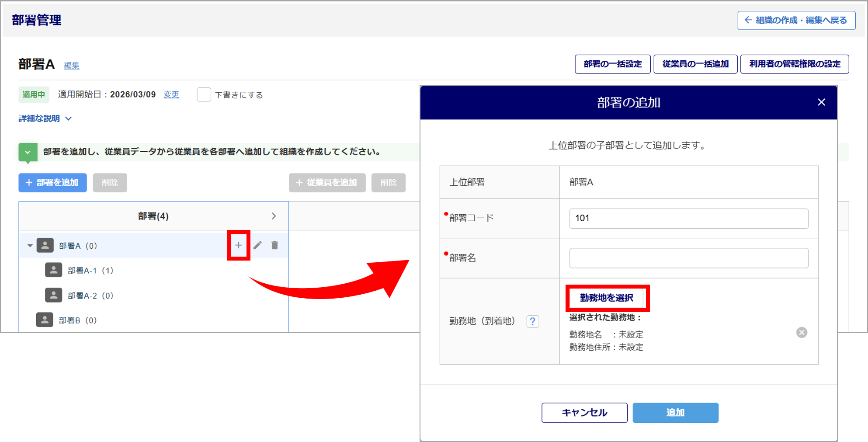The height and width of the screenshot is (442, 868).
Task: Open 部署の一括設定
Action: [612, 64]
